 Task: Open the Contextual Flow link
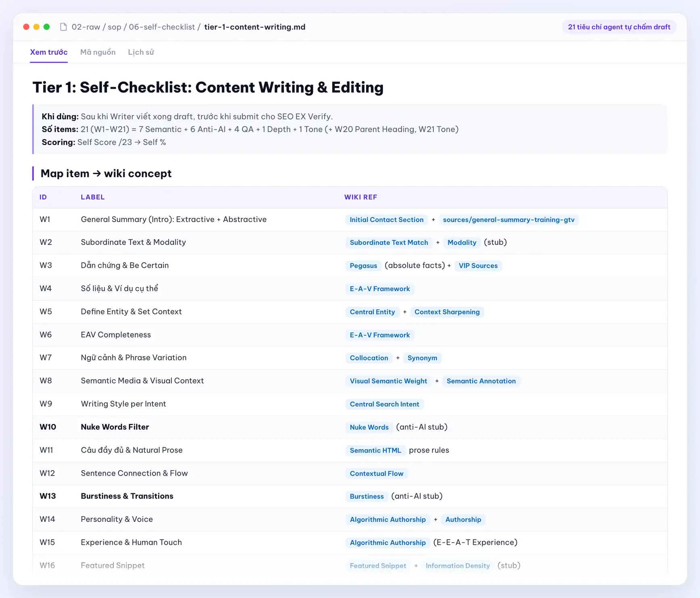pos(376,473)
